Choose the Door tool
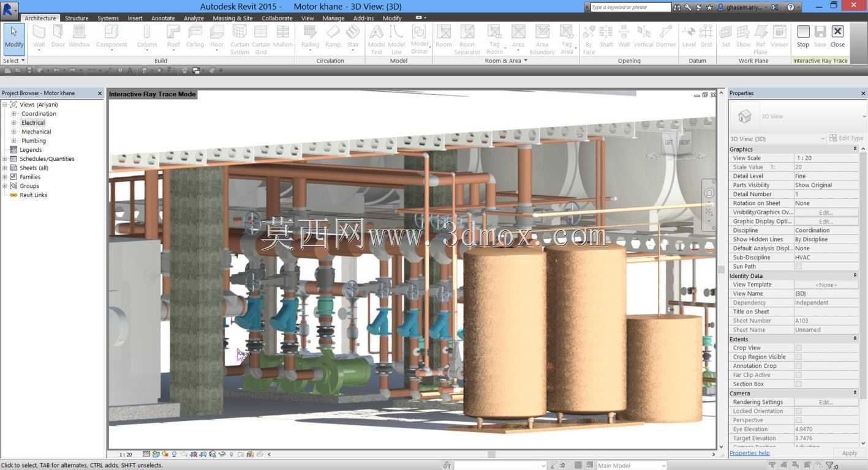 point(58,37)
